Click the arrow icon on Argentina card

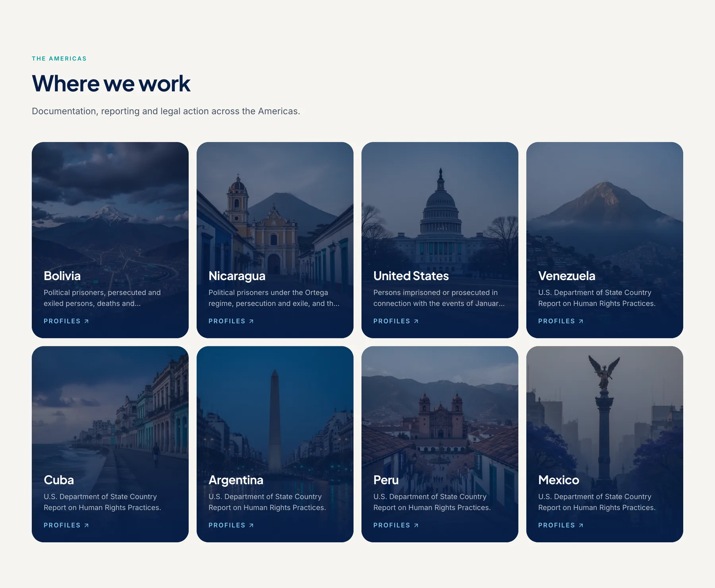[251, 525]
